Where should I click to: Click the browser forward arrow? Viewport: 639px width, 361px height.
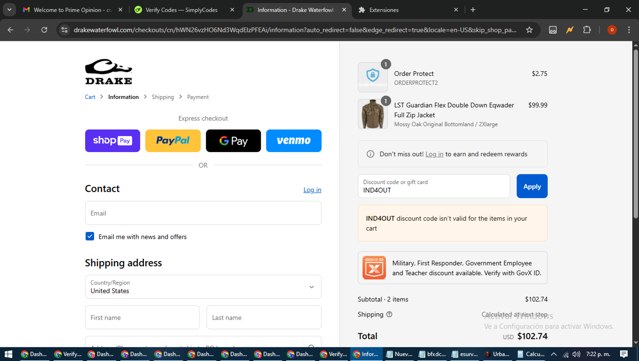(x=27, y=30)
